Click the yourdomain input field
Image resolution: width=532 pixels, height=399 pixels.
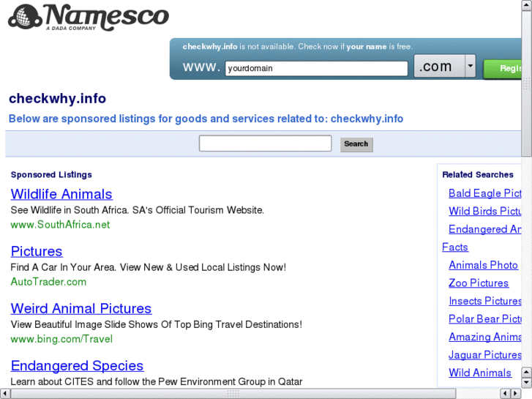pos(316,68)
